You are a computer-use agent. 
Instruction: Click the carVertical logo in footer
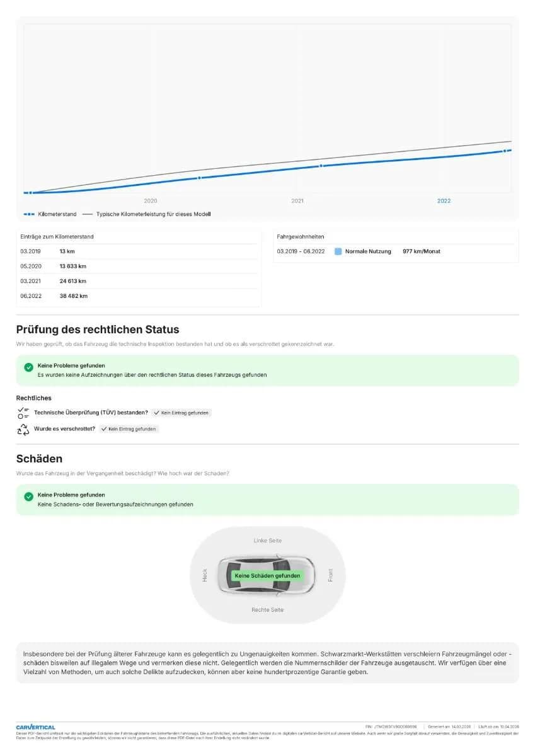[35, 727]
